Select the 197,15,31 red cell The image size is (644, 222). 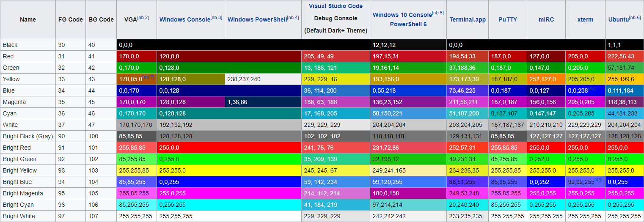(408, 56)
